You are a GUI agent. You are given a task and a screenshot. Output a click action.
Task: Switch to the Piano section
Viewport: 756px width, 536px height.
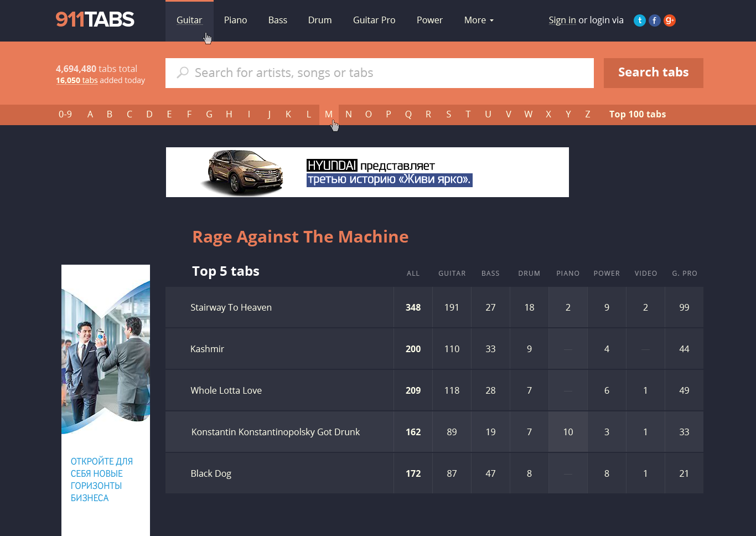235,20
